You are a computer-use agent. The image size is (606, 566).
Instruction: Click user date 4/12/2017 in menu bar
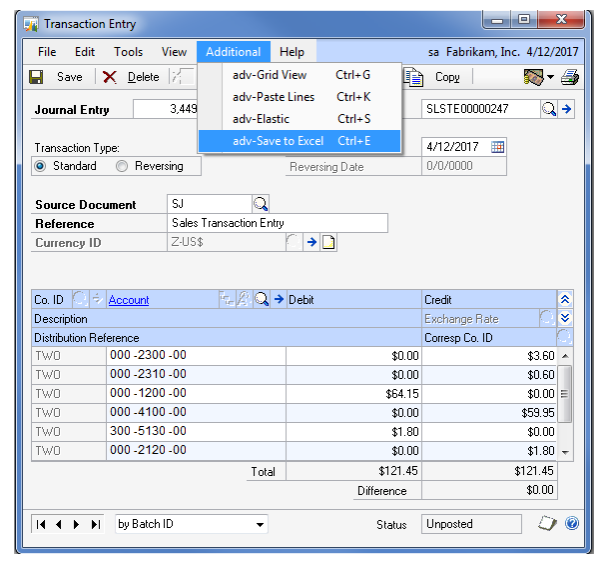tap(552, 52)
